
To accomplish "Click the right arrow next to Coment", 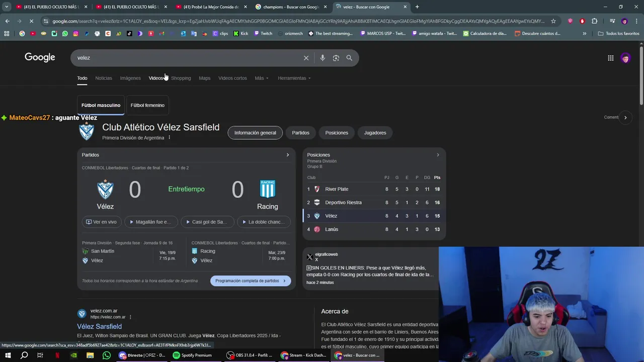I will click(625, 118).
